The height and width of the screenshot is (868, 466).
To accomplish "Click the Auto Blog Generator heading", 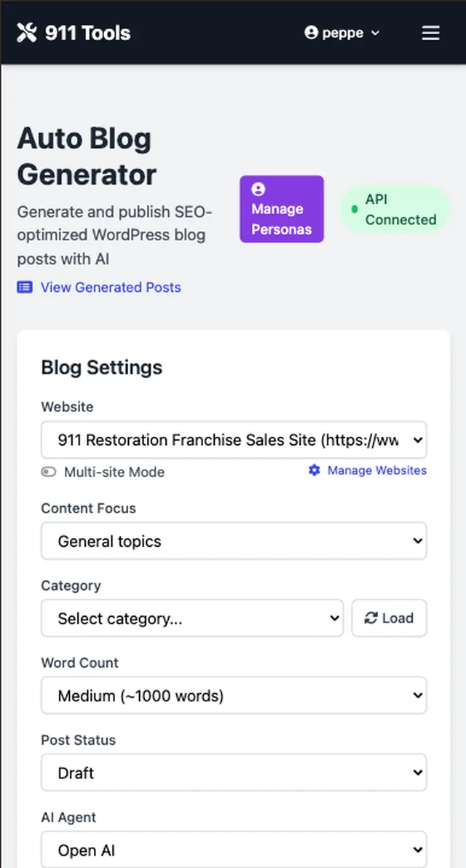I will [87, 157].
